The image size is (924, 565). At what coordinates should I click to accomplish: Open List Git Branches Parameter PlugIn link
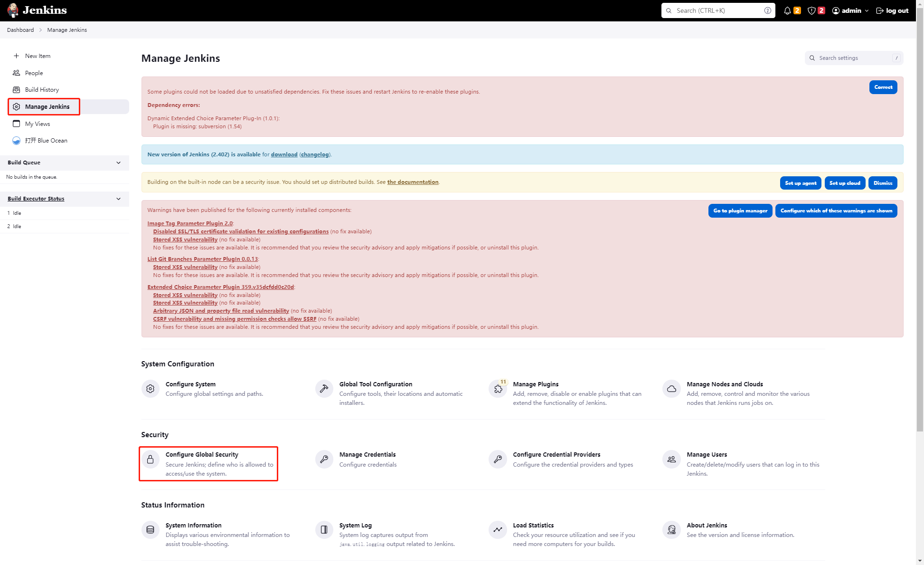[x=202, y=259]
